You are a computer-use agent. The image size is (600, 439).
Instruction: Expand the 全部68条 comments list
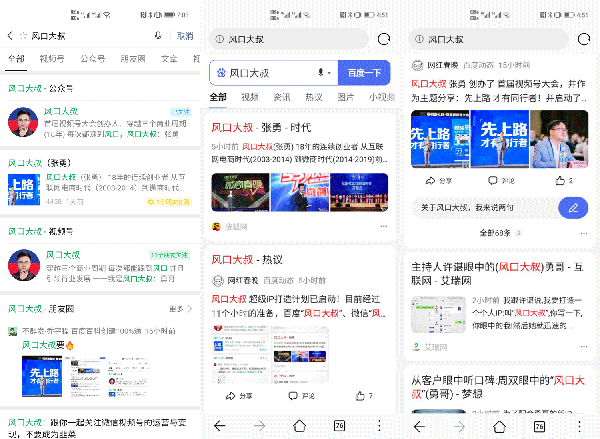pyautogui.click(x=497, y=233)
